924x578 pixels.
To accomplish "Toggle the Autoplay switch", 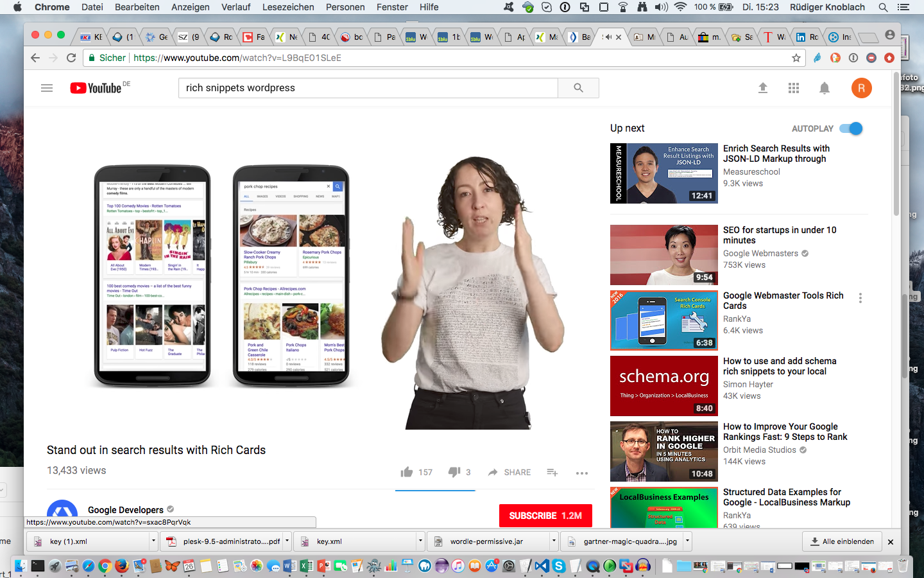I will (851, 128).
